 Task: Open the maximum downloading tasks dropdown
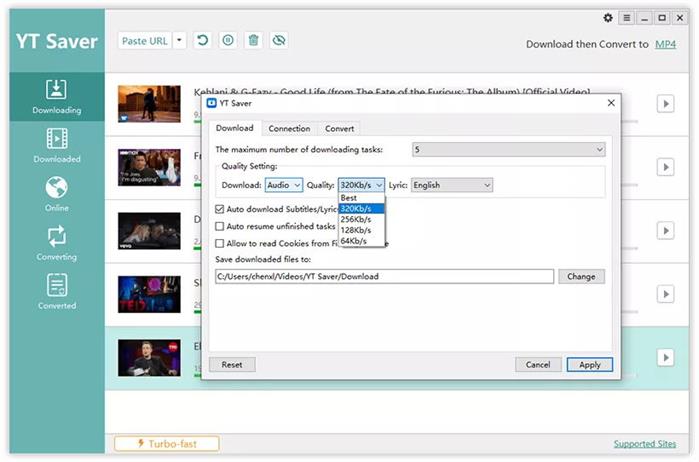click(509, 149)
